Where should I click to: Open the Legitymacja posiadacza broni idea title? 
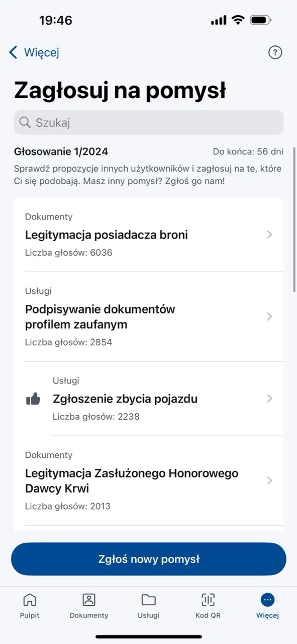tap(107, 235)
